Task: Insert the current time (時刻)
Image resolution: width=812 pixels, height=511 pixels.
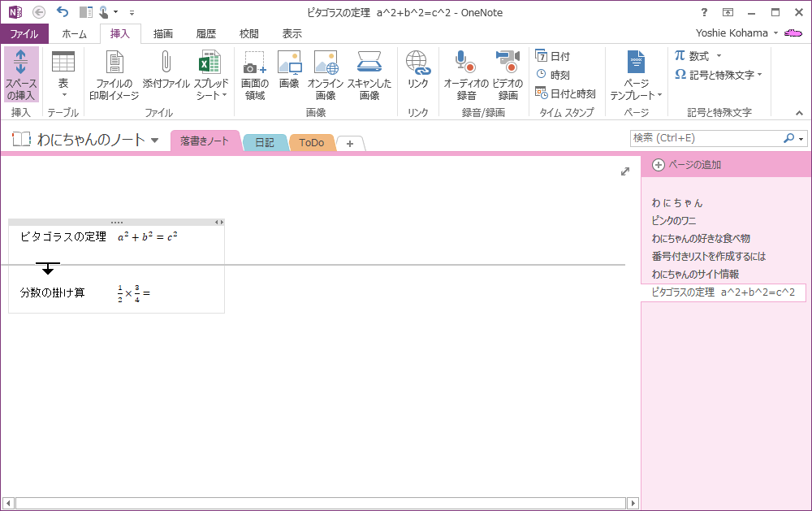Action: [x=552, y=75]
